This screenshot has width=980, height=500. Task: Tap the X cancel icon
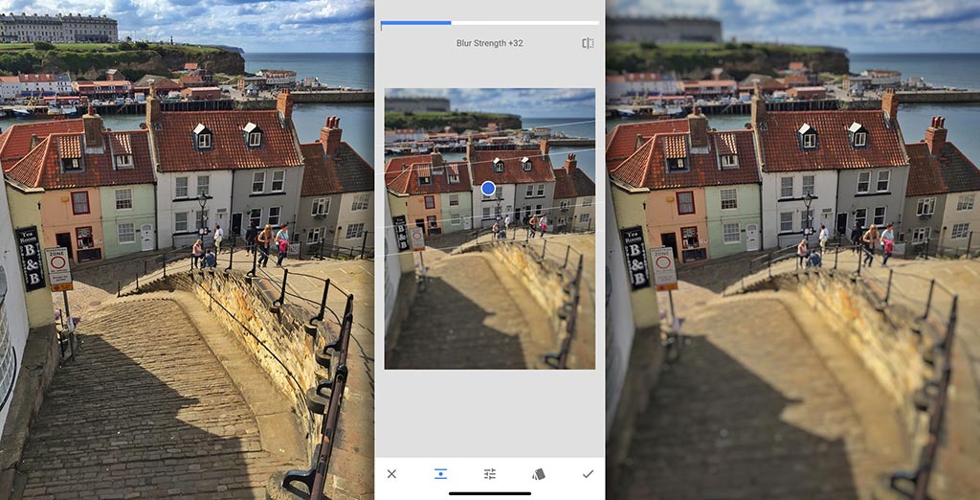click(391, 474)
